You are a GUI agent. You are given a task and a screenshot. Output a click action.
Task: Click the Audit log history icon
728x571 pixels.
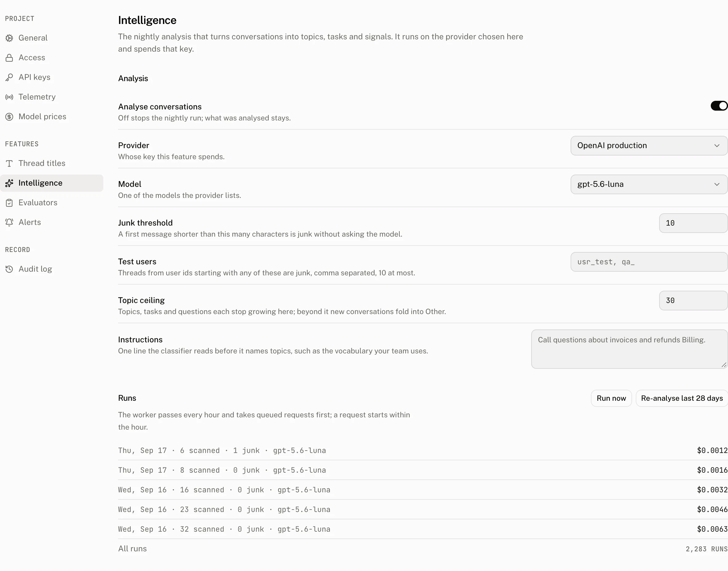[x=9, y=269]
